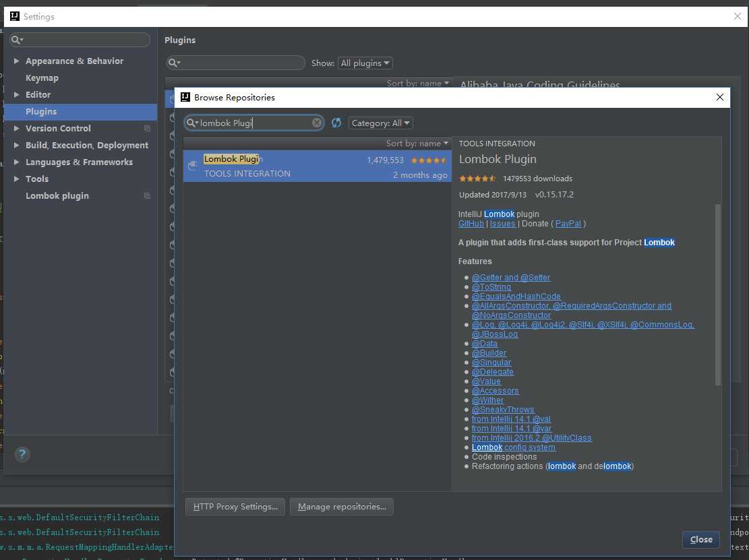Open the @Delegate feature link
749x560 pixels.
click(x=493, y=372)
